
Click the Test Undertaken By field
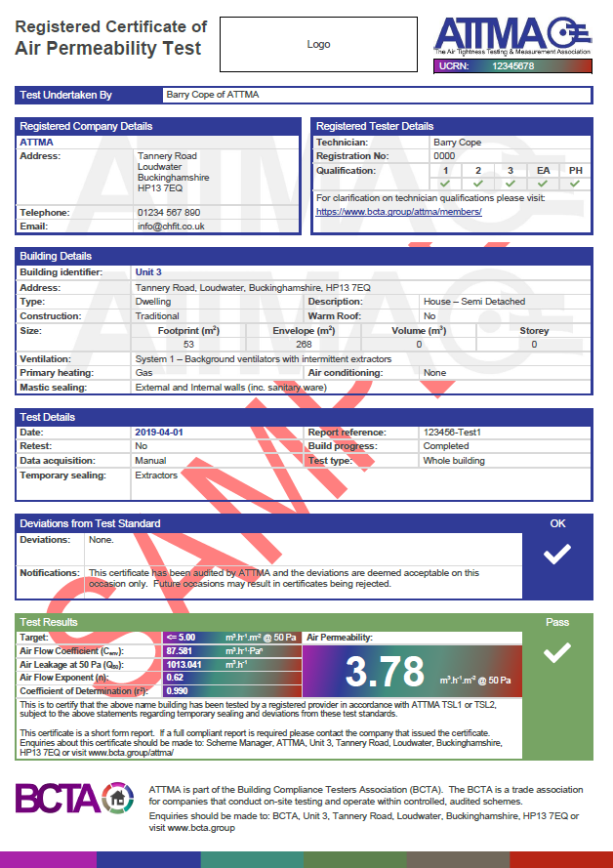click(376, 95)
